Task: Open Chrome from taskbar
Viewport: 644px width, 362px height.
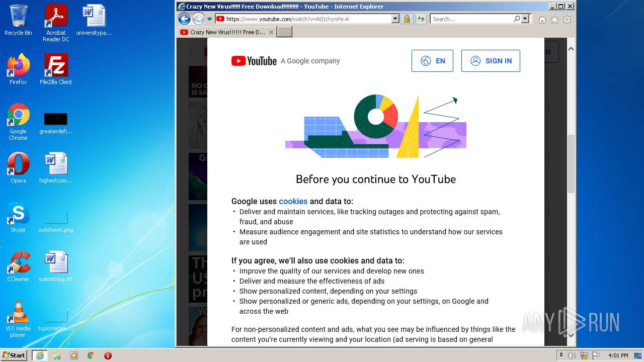Action: click(x=91, y=355)
